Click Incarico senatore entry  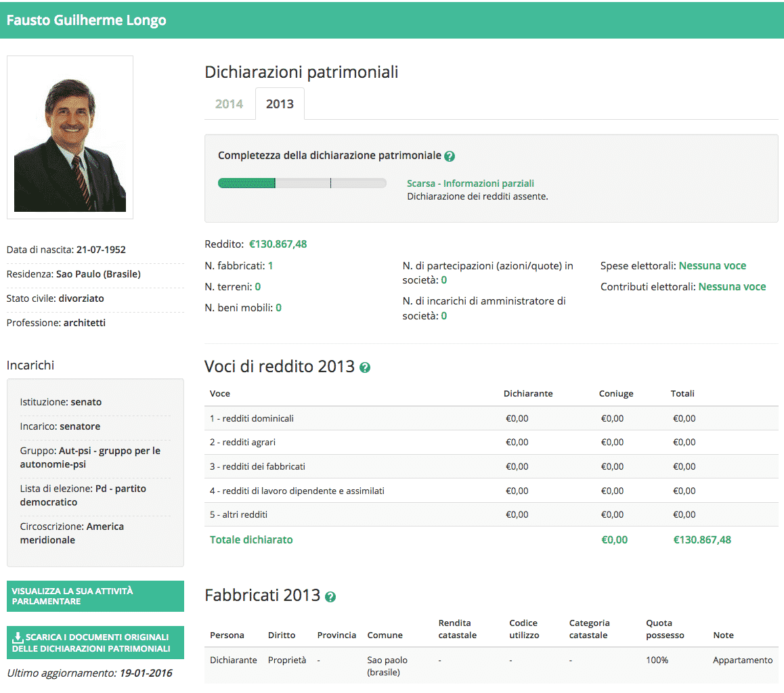(60, 426)
